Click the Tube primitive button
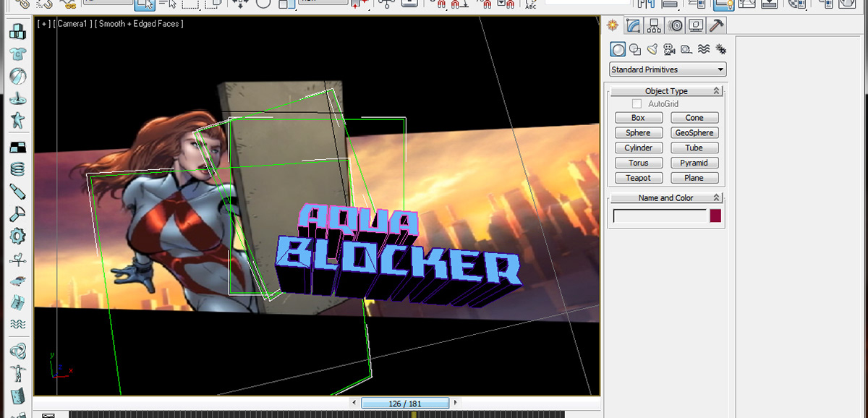This screenshot has height=418, width=868. click(694, 148)
